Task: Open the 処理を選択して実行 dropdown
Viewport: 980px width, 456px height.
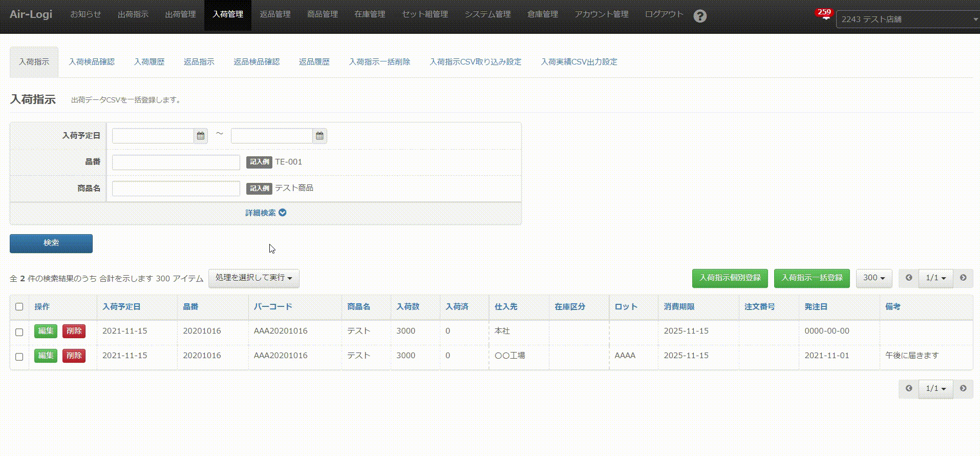Action: coord(253,278)
